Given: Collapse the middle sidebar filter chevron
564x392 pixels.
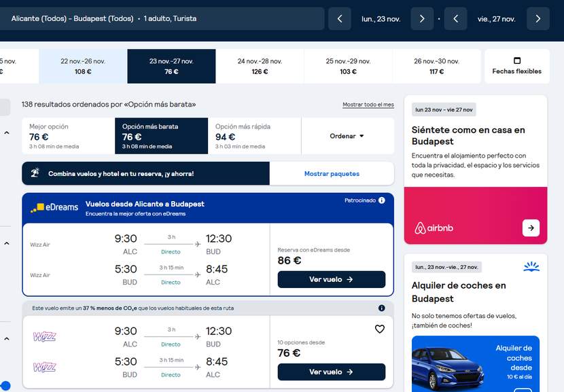Looking at the screenshot, I should coord(7,243).
